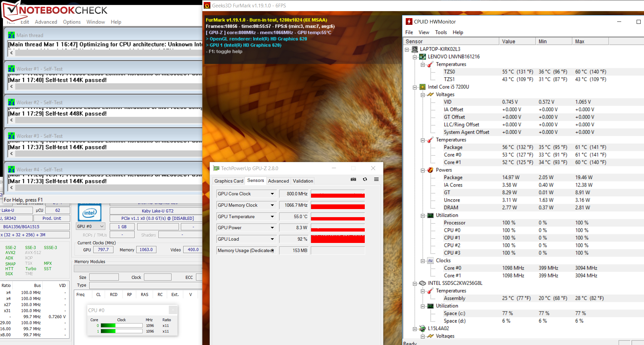Image resolution: width=644 pixels, height=345 pixels.
Task: Open the GPU-Z hamburger menu
Action: tap(376, 179)
